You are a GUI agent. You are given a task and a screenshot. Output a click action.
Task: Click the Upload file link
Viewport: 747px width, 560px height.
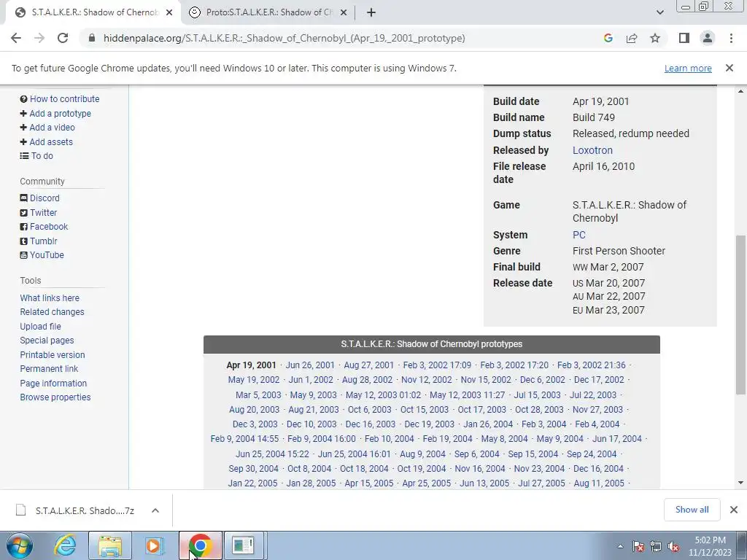41,326
